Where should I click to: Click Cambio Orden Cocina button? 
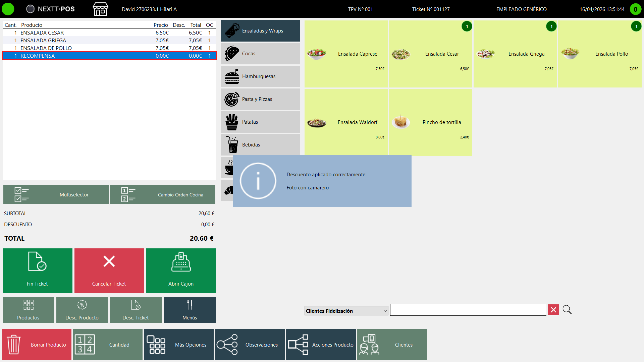[x=163, y=195]
